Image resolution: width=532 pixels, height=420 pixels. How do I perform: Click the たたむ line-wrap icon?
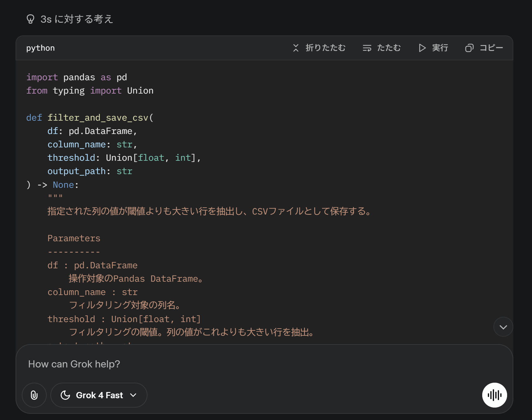tap(367, 48)
